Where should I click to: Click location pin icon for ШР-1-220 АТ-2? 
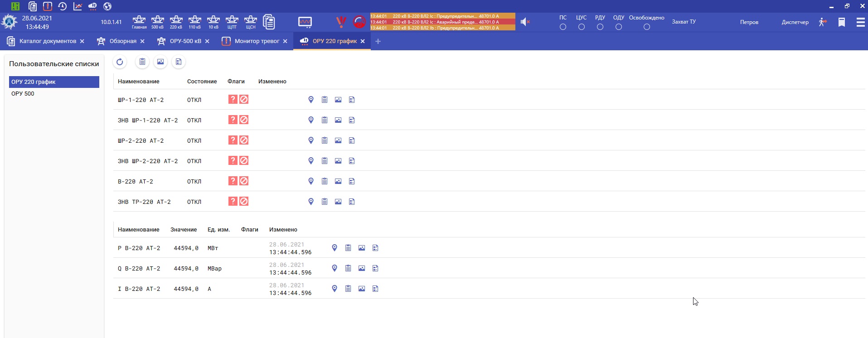click(x=311, y=100)
